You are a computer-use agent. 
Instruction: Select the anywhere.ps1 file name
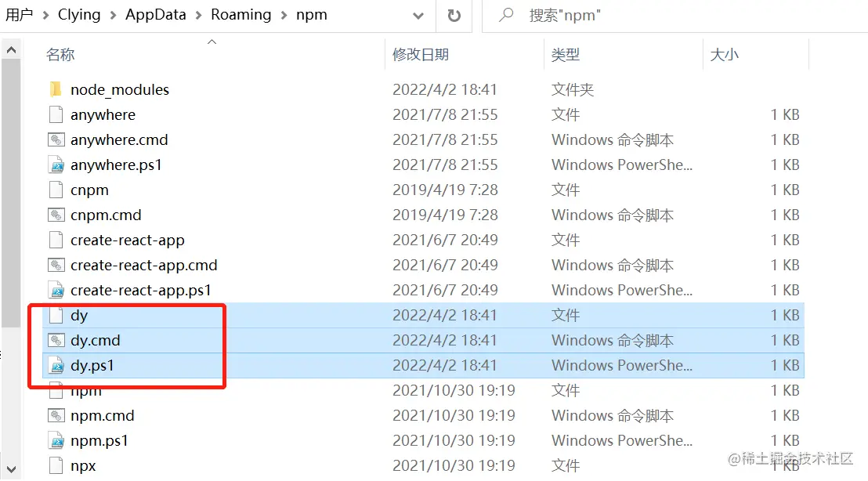[116, 165]
